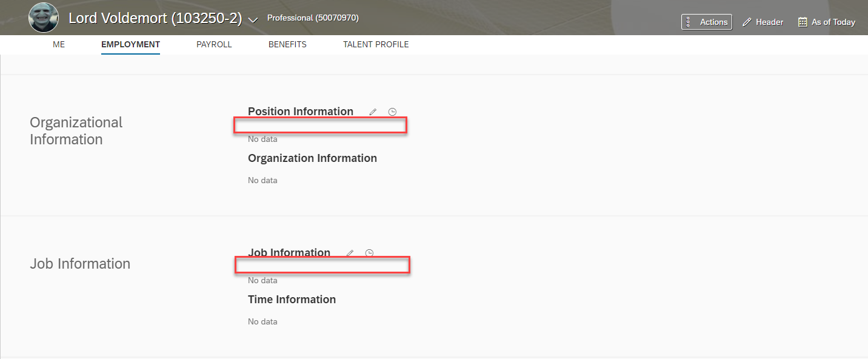The width and height of the screenshot is (868, 359).
Task: Click No data under Time Information
Action: coord(262,321)
